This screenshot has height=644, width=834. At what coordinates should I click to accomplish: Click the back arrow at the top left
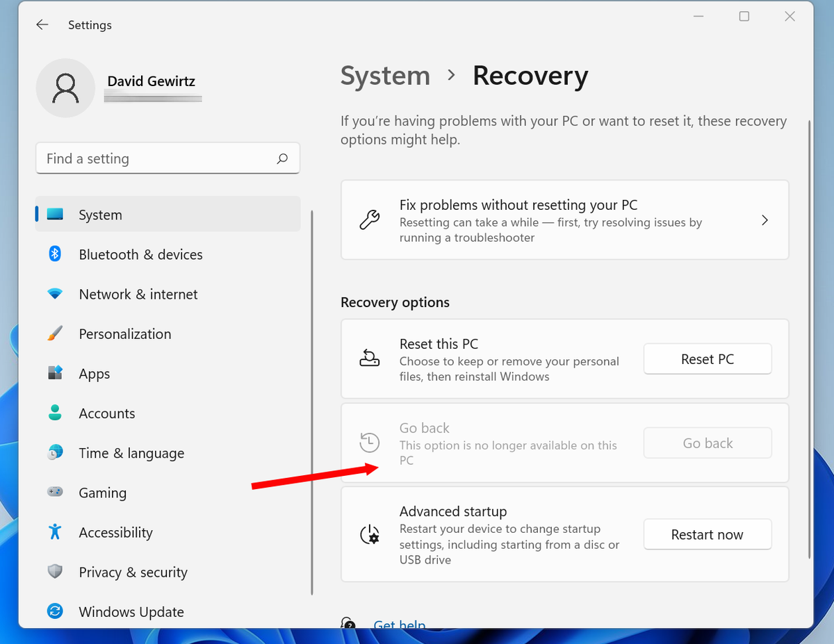point(42,24)
